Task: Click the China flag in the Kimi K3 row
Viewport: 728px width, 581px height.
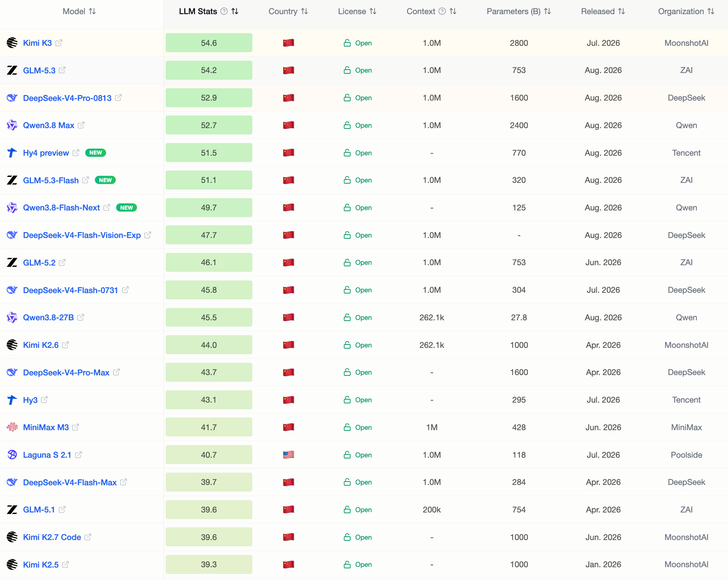Action: [288, 43]
